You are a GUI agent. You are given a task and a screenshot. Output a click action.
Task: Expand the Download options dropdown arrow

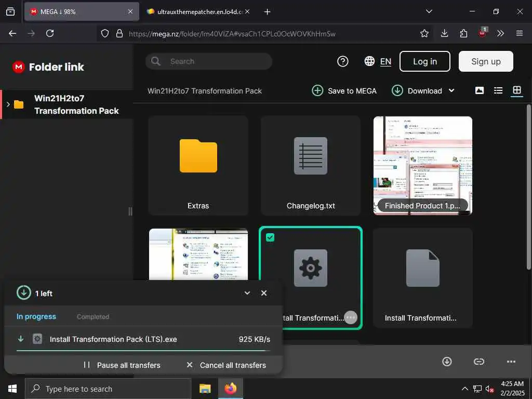tap(451, 90)
